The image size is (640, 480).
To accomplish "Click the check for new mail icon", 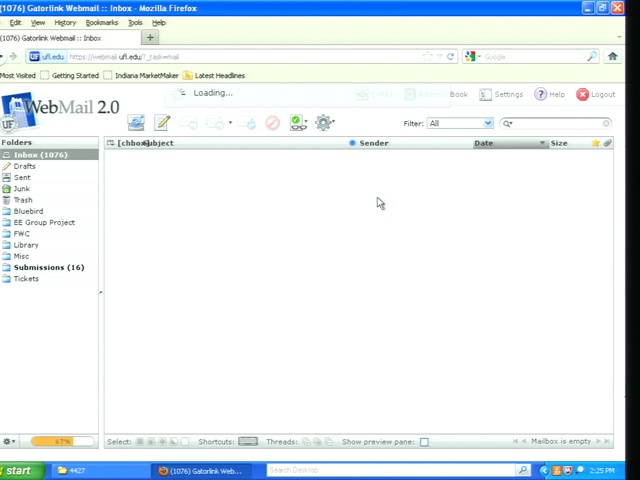I will [x=136, y=122].
